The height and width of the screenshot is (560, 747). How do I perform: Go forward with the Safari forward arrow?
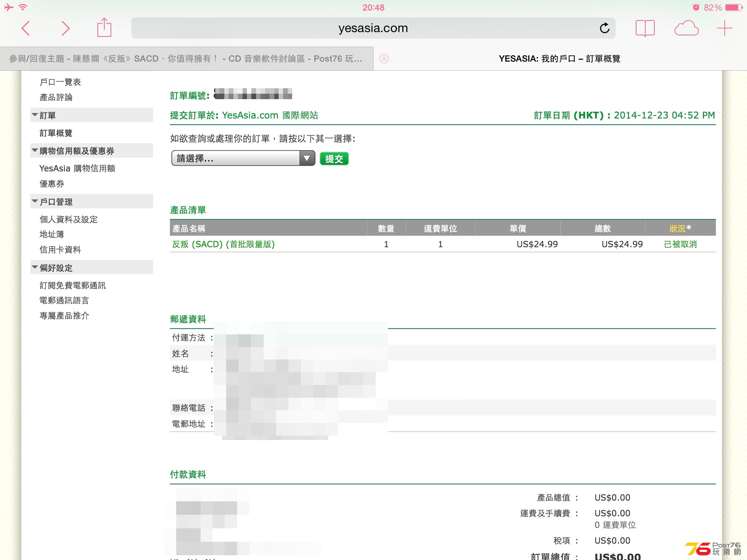65,28
